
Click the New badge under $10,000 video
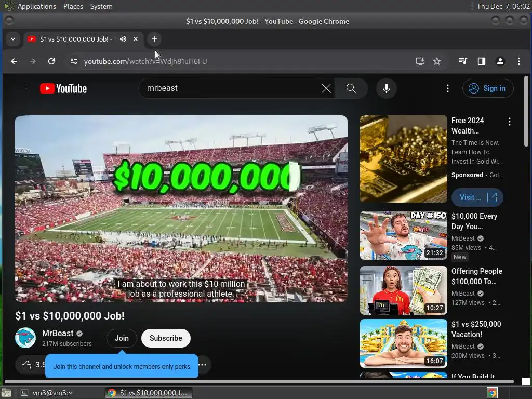[460, 257]
